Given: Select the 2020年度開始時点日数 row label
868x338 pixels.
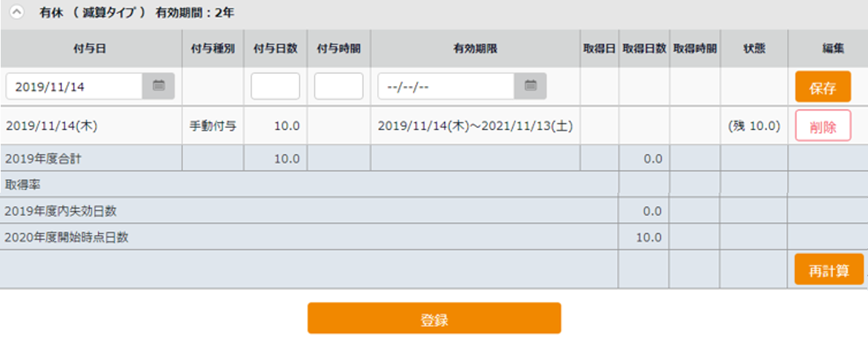Looking at the screenshot, I should tap(66, 238).
